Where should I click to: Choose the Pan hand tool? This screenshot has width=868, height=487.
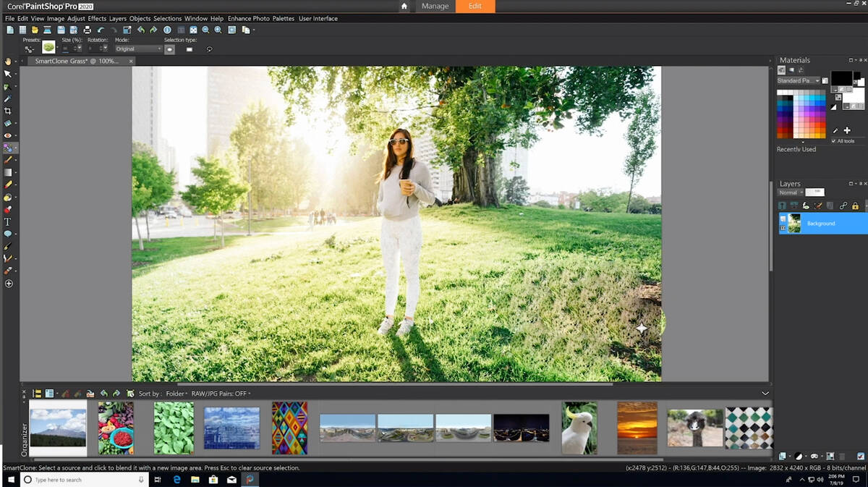point(8,62)
